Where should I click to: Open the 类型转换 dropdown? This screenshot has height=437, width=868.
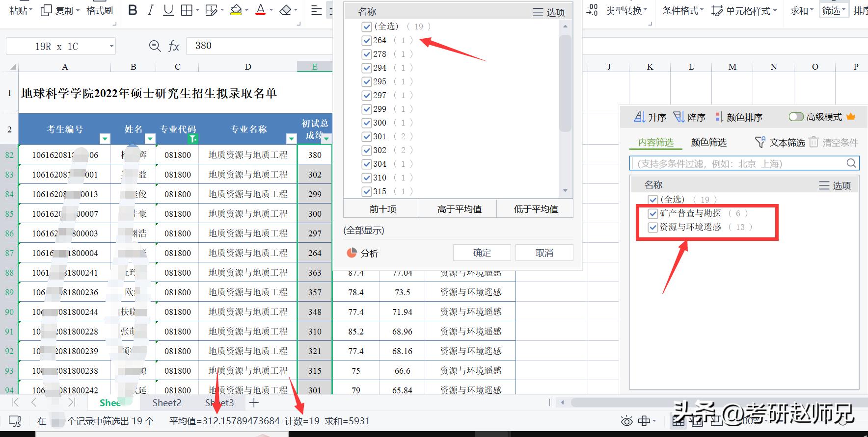626,10
